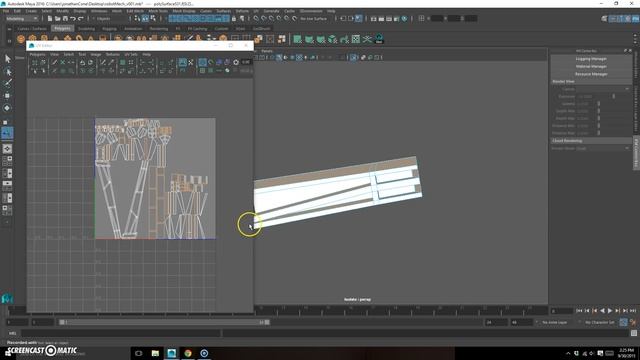Click the UV texture editor shelf icon
This screenshot has width=640, height=360.
point(356,39)
